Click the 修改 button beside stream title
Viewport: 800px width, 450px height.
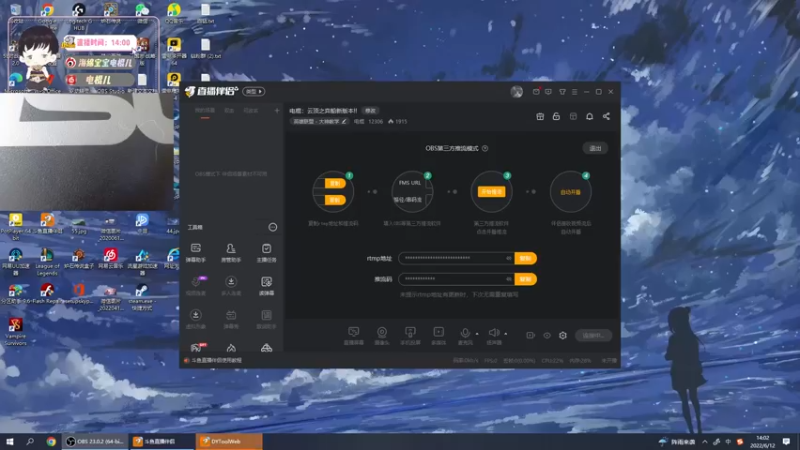tap(370, 111)
